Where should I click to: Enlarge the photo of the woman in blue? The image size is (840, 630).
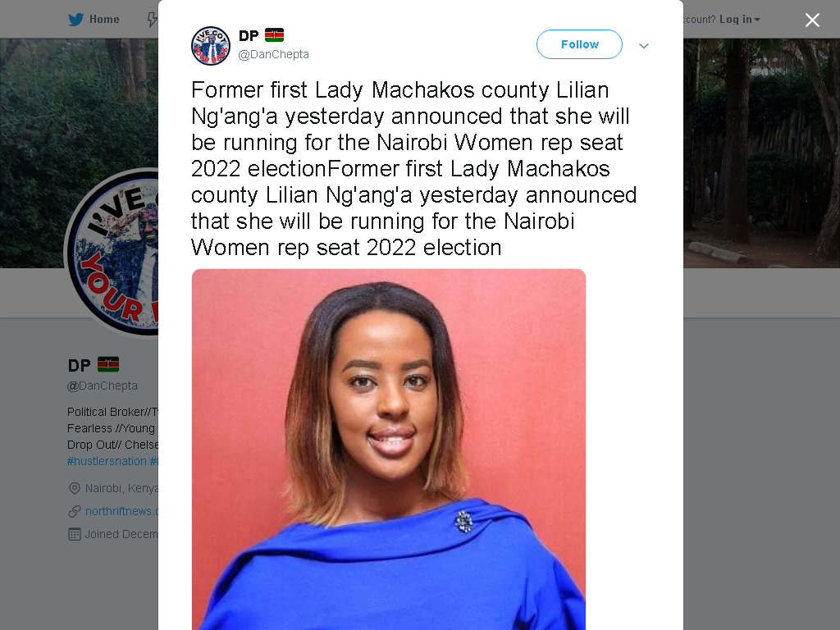[388, 449]
